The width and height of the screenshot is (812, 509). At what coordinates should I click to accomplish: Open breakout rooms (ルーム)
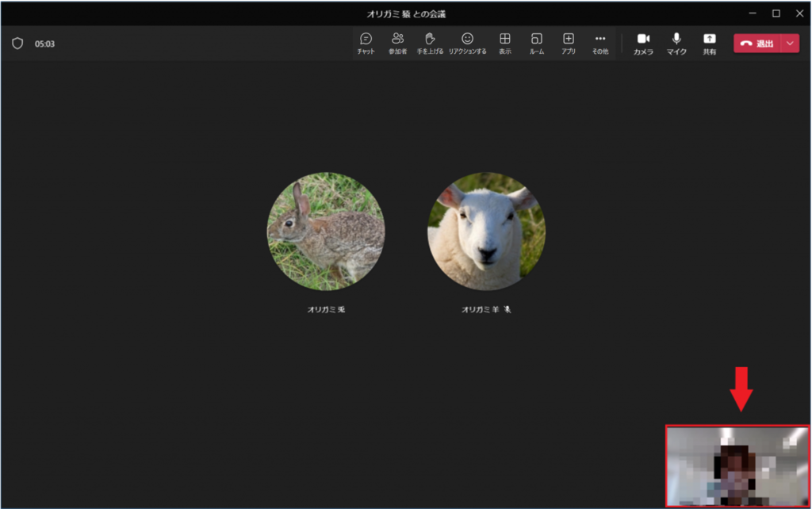537,43
